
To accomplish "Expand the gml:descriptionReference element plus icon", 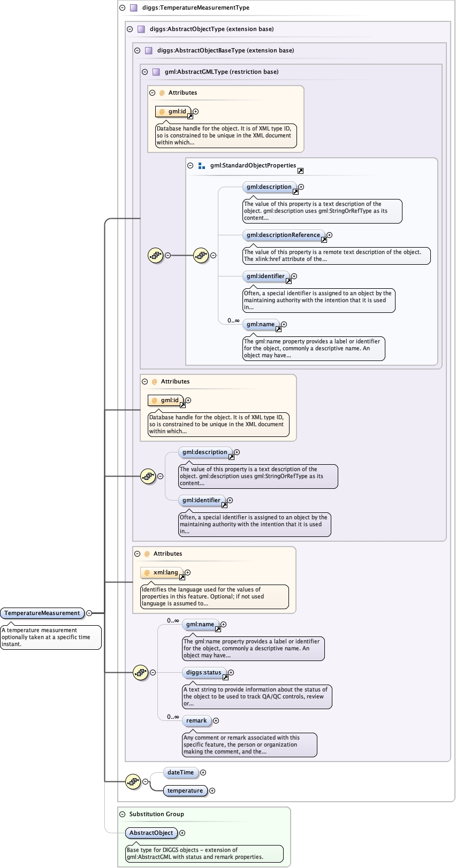I will [x=330, y=235].
